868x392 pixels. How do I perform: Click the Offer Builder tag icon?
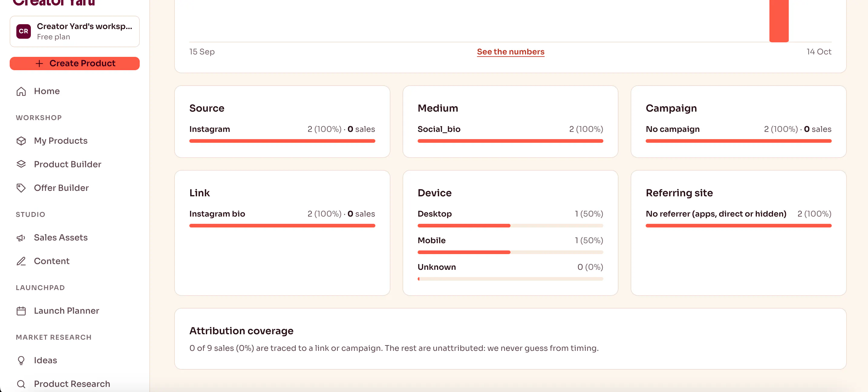click(21, 188)
